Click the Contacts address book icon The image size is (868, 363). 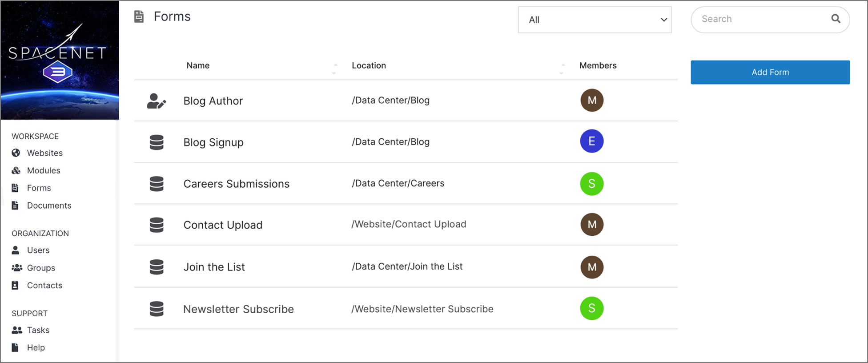15,285
